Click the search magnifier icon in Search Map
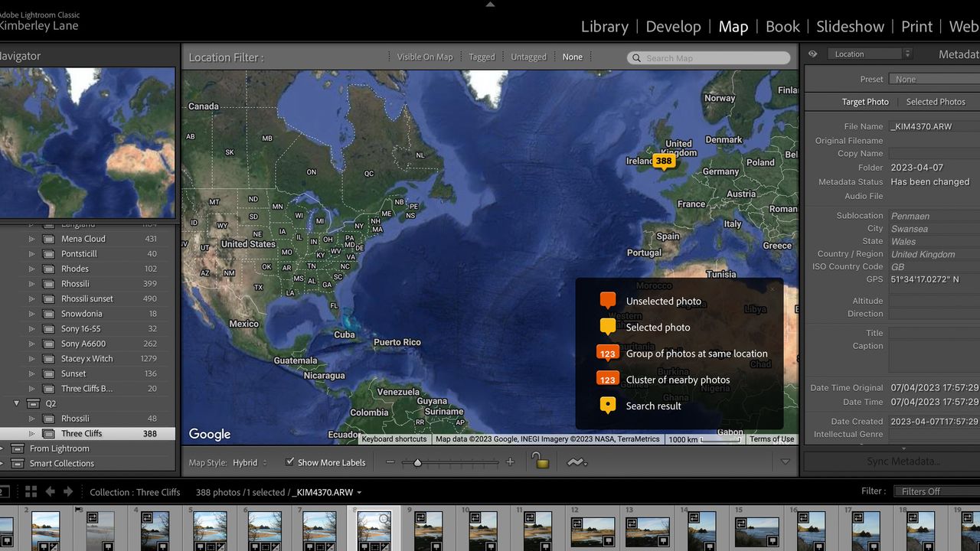The image size is (980, 551). coord(637,58)
